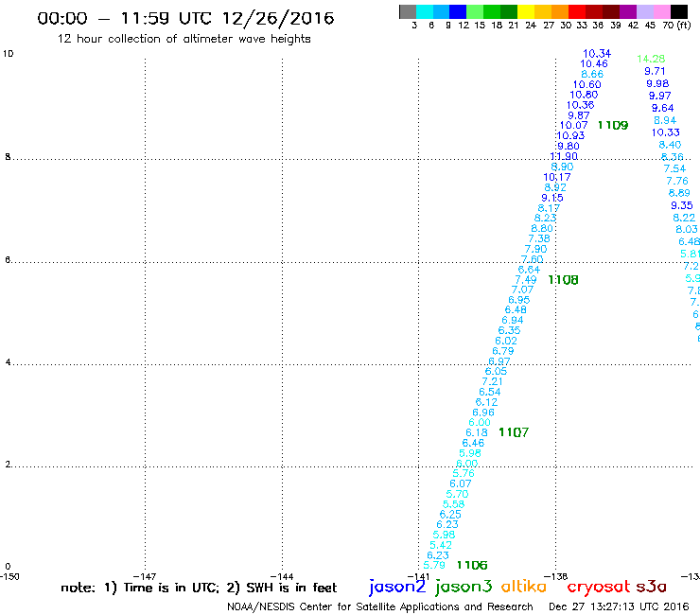Click the s3a satellite label
Viewport: 700px width, 615px height.
tap(652, 587)
